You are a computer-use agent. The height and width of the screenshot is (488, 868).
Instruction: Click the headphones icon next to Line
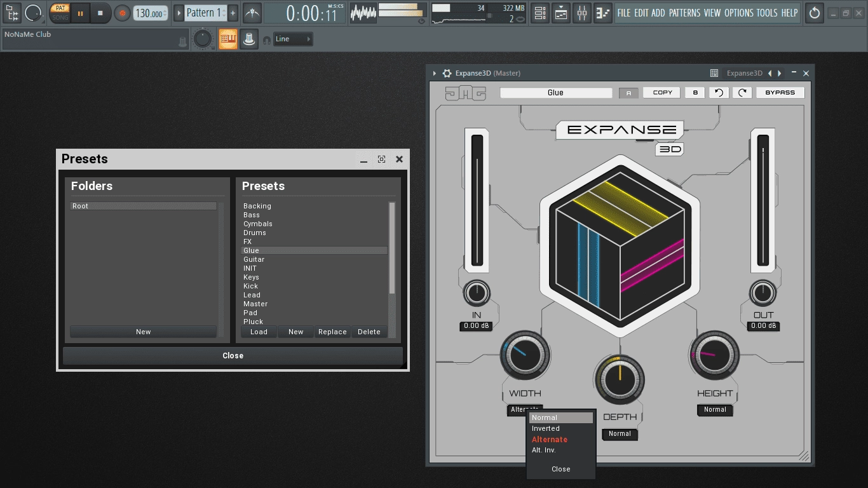267,40
